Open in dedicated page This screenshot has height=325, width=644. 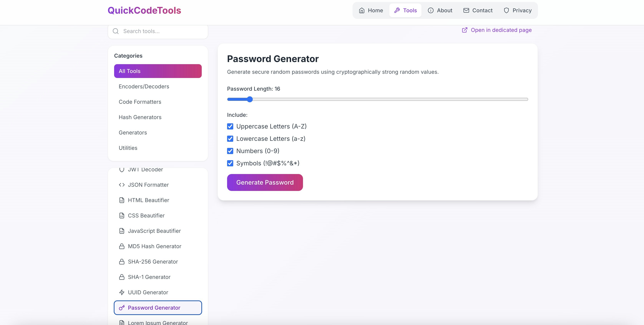(501, 30)
